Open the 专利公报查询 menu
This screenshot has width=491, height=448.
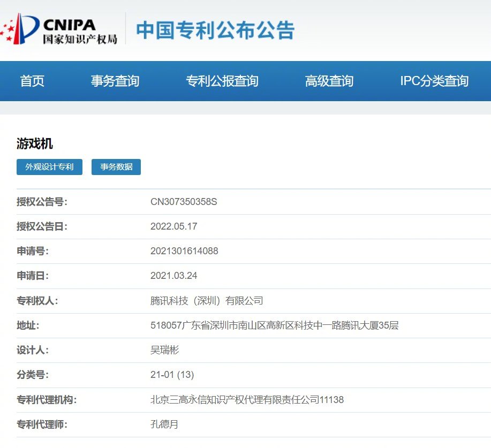pos(222,81)
